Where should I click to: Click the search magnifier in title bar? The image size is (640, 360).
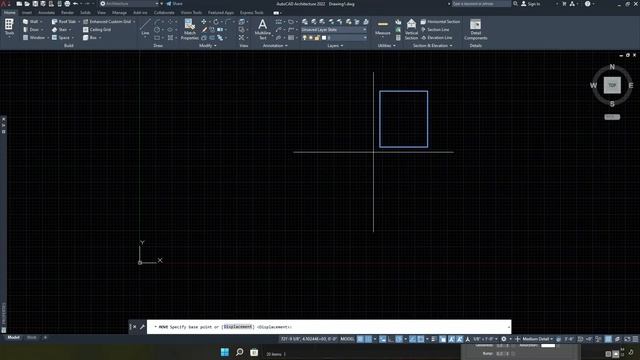[516, 4]
